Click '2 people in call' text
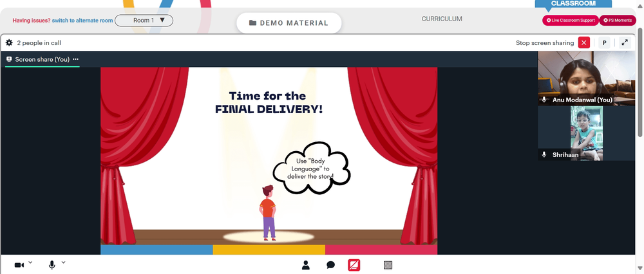This screenshot has height=274, width=644. click(39, 42)
